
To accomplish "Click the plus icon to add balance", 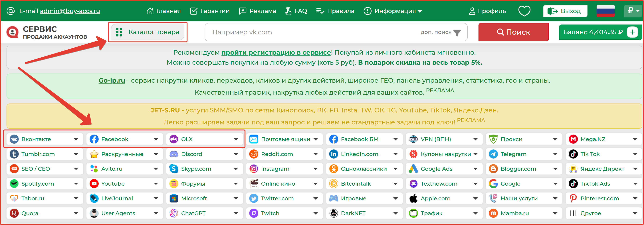I will [633, 32].
